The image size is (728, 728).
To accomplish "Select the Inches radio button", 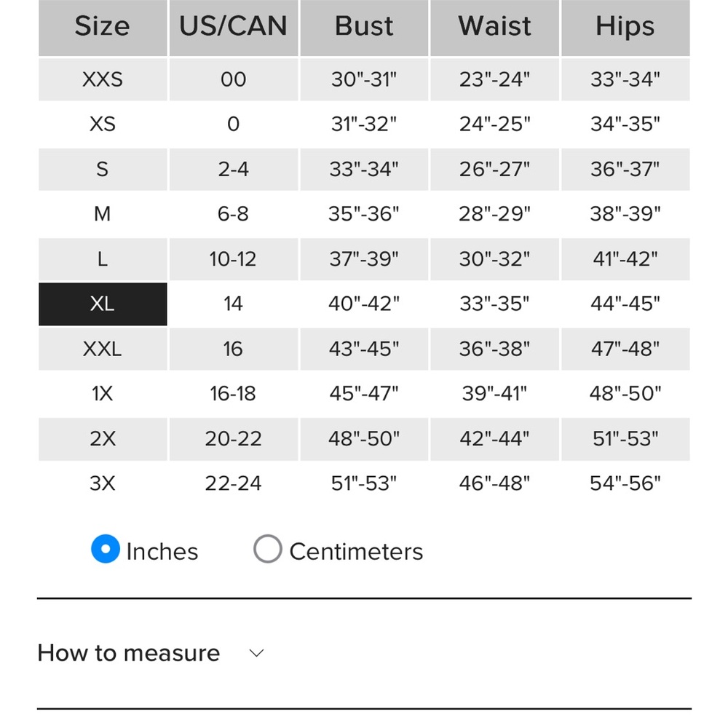I will 106,550.
